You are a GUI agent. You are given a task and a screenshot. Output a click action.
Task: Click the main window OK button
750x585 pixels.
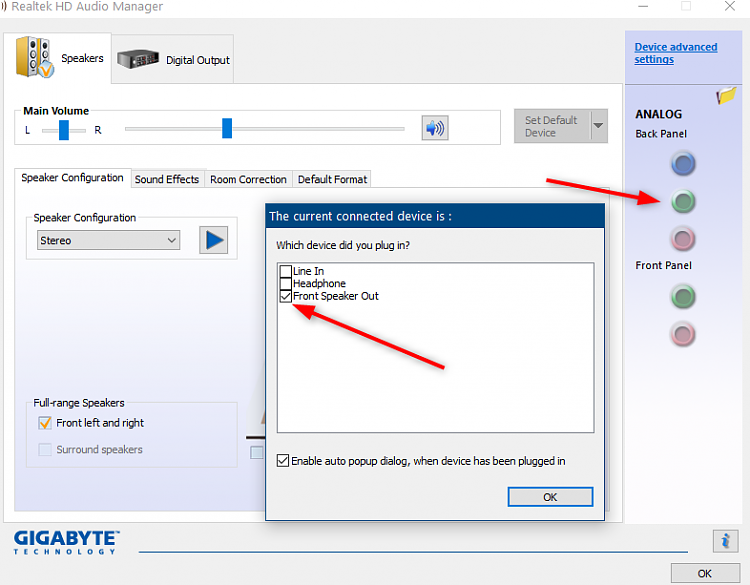705,574
